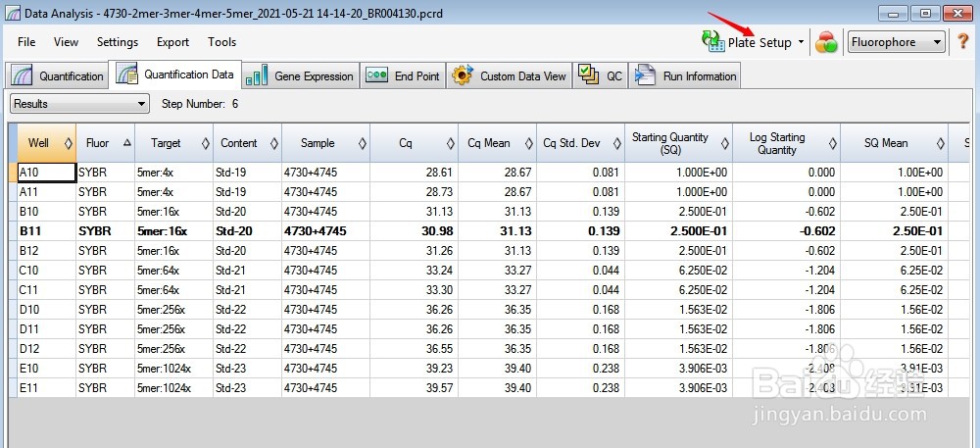Select well cell C11
This screenshot has width=980, height=448.
point(46,290)
